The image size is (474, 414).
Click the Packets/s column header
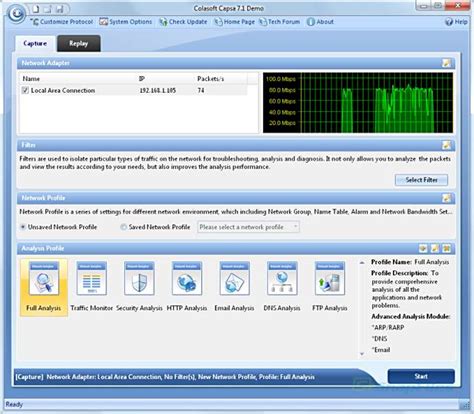(x=211, y=79)
